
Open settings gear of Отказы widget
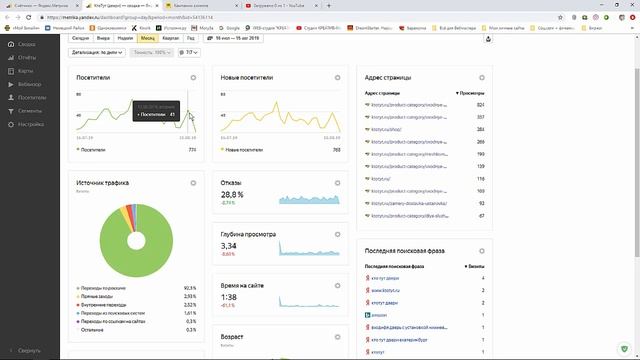(x=338, y=183)
